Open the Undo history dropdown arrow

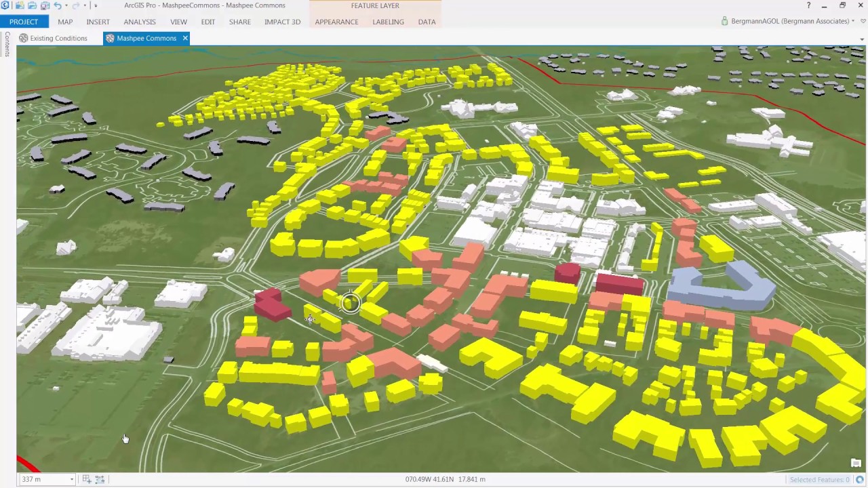pyautogui.click(x=66, y=5)
